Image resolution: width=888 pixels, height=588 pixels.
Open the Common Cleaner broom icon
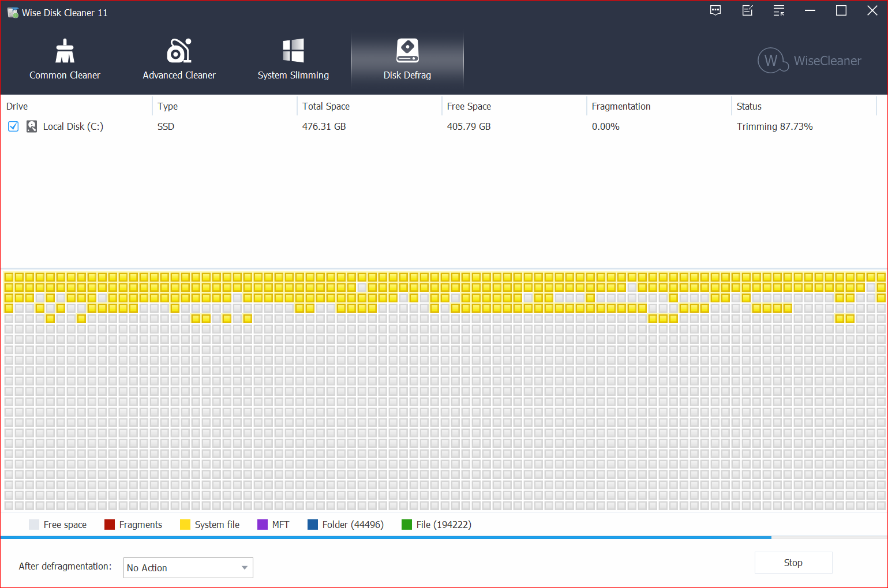[65, 51]
